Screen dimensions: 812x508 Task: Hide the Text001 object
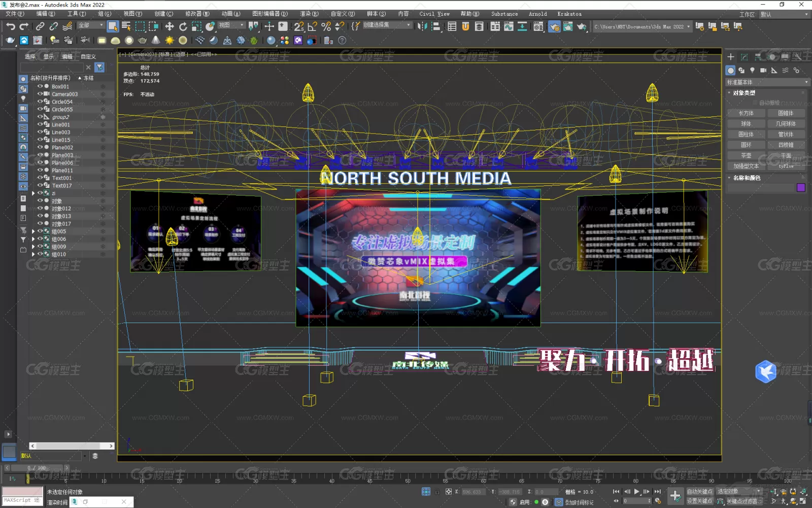coord(40,178)
